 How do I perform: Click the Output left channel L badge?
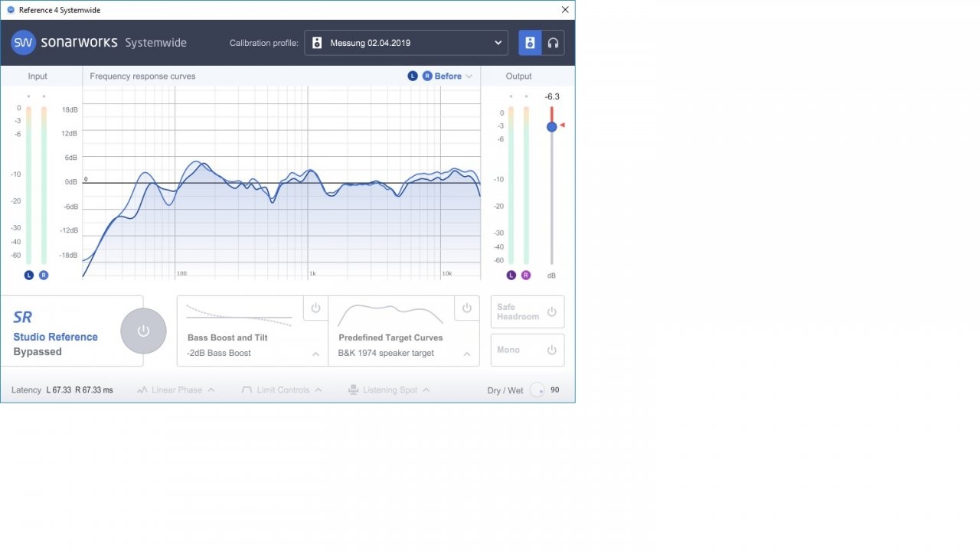[x=511, y=275]
